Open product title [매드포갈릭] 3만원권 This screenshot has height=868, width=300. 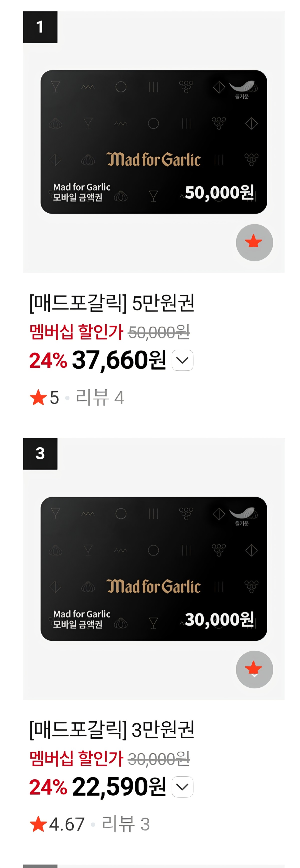click(x=112, y=730)
